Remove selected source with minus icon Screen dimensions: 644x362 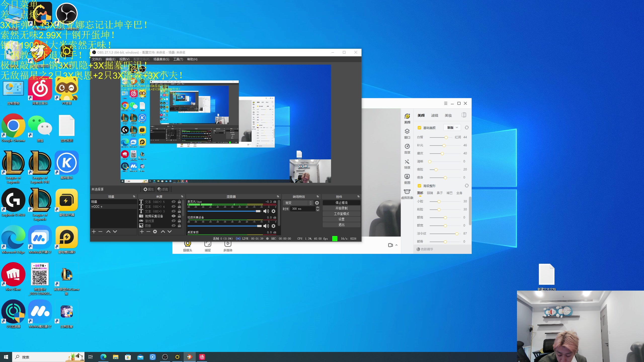(148, 232)
